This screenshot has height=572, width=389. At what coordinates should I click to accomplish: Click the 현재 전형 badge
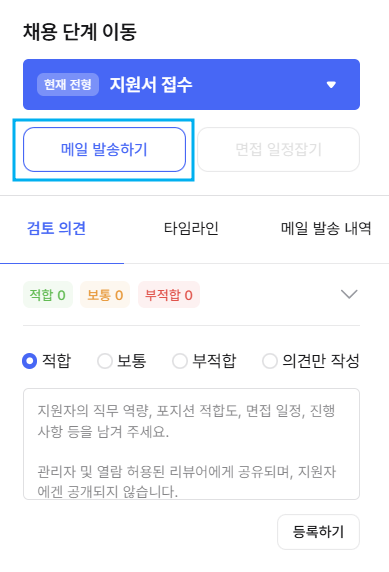(x=68, y=85)
